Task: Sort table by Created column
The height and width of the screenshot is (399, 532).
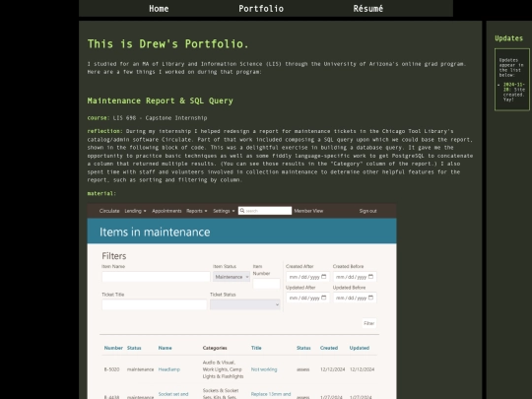Action: pos(329,348)
